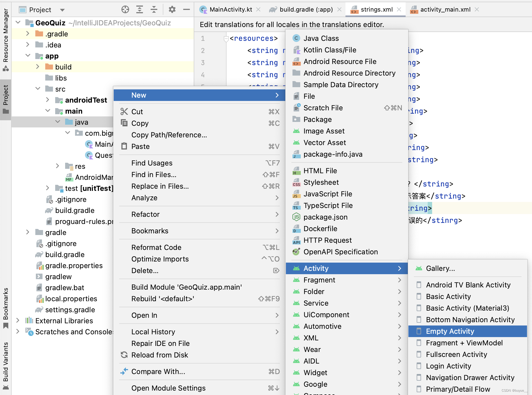
Task: Collapse the app module node
Action: pyautogui.click(x=28, y=56)
